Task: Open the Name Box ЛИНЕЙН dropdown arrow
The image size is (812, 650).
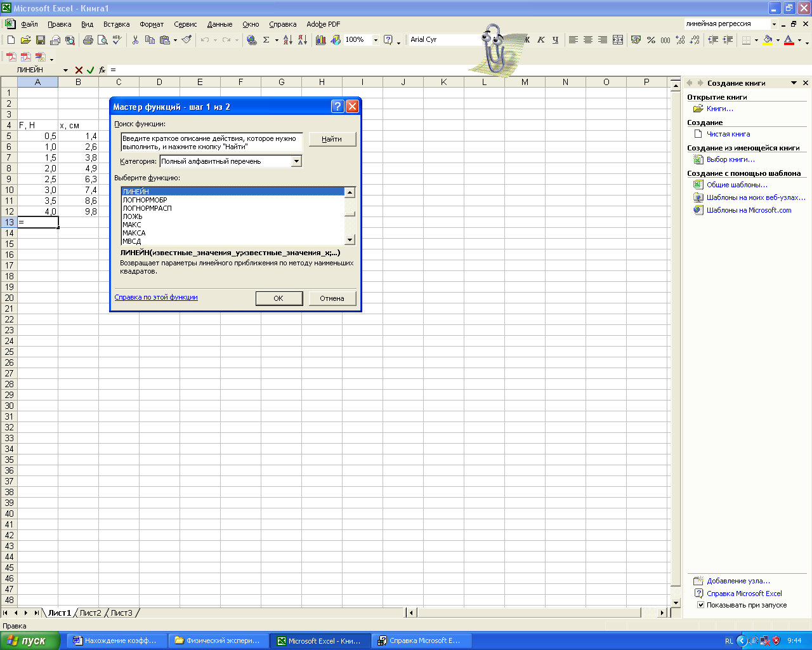Action: tap(65, 70)
